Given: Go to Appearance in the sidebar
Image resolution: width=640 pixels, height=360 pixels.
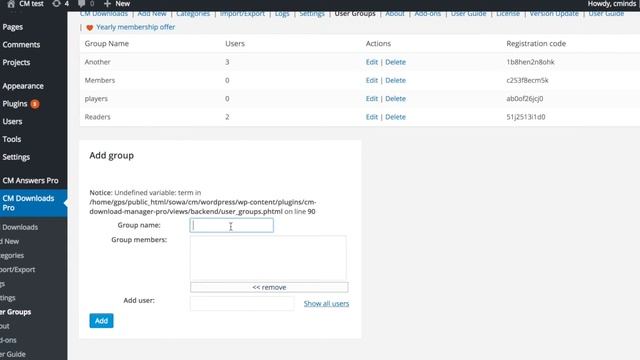Looking at the screenshot, I should 23,86.
